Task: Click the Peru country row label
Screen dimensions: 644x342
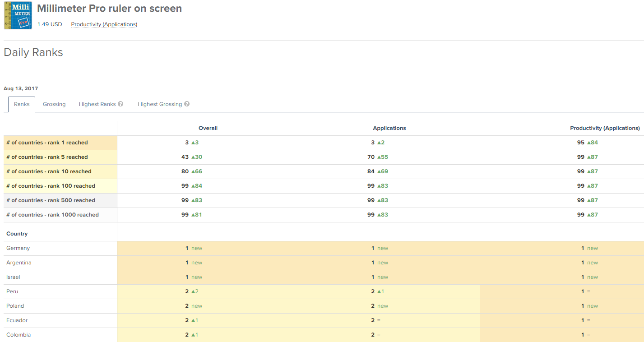Action: point(12,291)
